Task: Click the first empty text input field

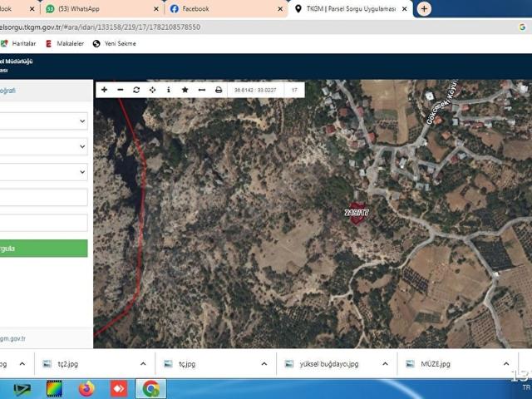Action: coord(43,197)
